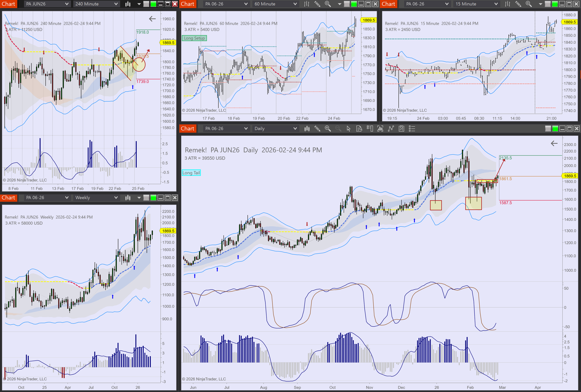This screenshot has height=392, width=581.
Task: Toggle green link button on Daily chart
Action: pyautogui.click(x=555, y=129)
